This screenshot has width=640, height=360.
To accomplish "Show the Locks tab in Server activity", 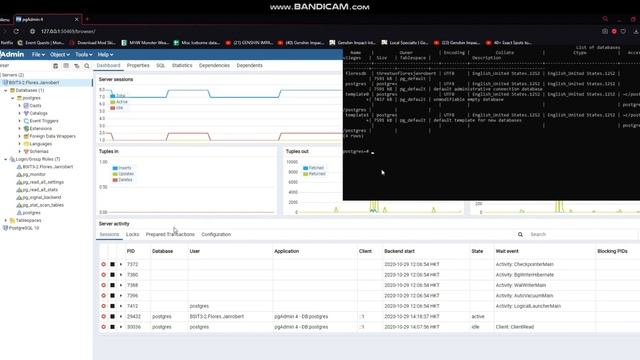I will pos(132,234).
